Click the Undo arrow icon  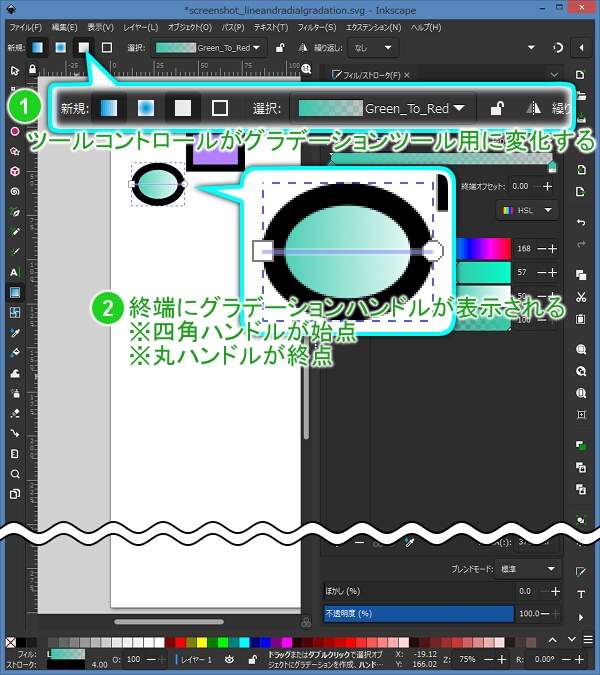pos(581,223)
